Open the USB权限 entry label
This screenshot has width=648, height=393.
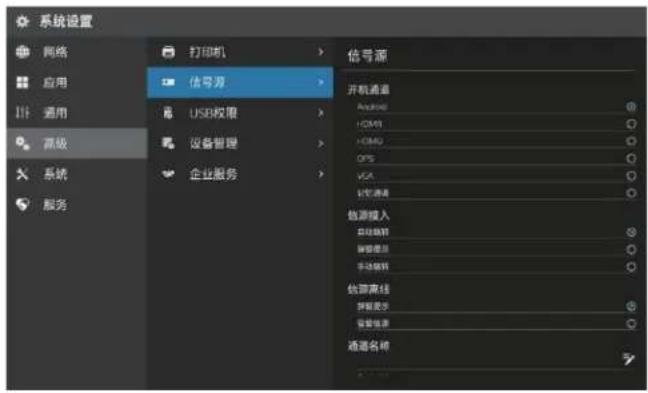(x=213, y=112)
